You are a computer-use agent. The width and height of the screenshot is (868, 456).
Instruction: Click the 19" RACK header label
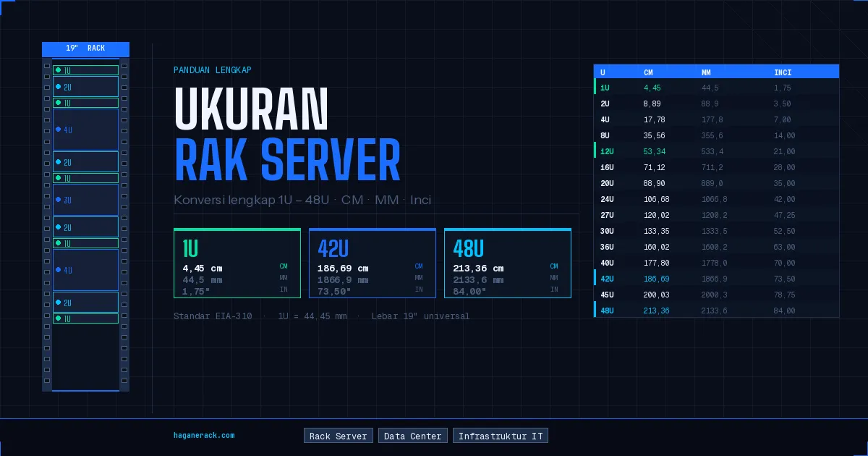tap(85, 48)
